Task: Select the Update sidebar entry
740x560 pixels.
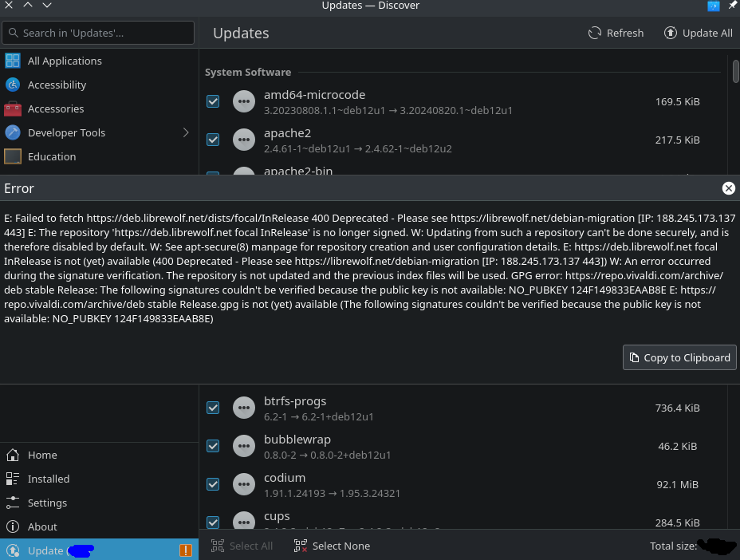Action: click(99, 550)
